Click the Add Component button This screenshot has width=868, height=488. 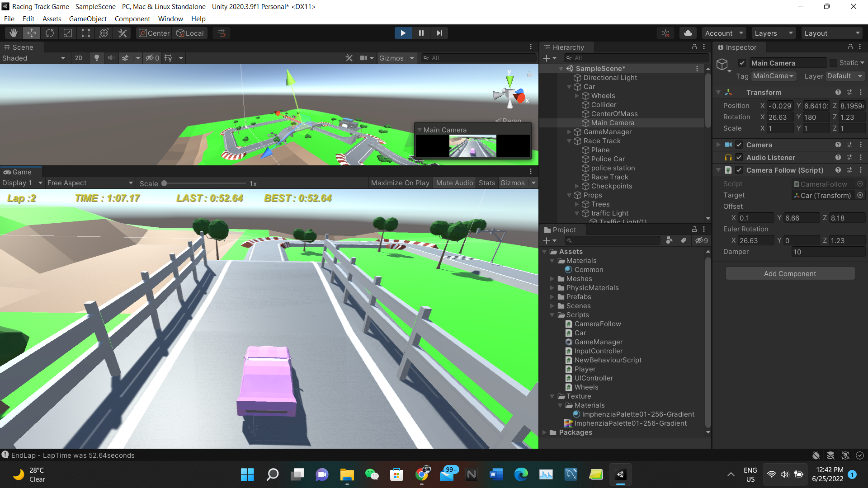click(790, 273)
